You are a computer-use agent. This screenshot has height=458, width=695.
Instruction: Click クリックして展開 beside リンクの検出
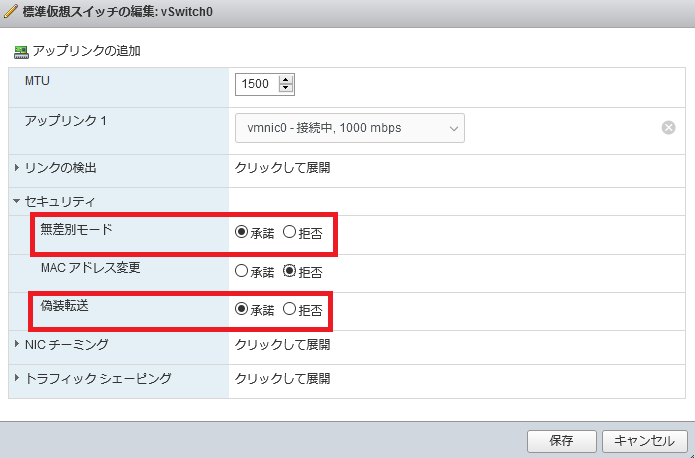(x=282, y=168)
